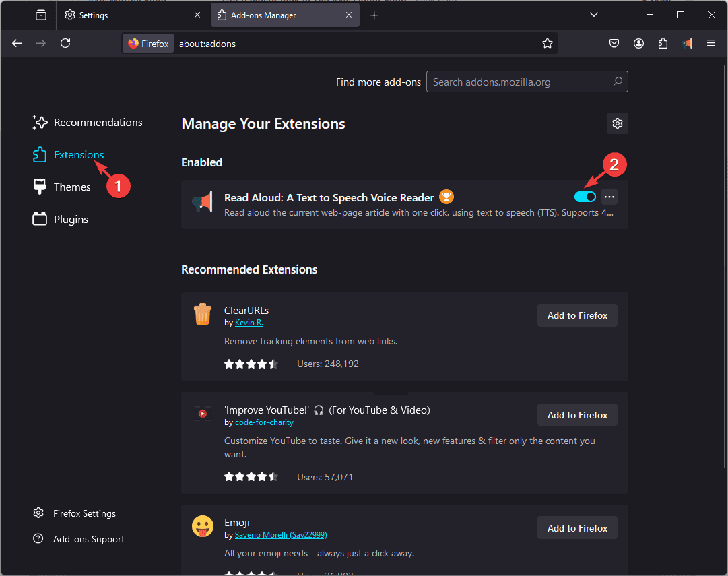Open a new tab with plus button
The width and height of the screenshot is (728, 576).
(374, 15)
